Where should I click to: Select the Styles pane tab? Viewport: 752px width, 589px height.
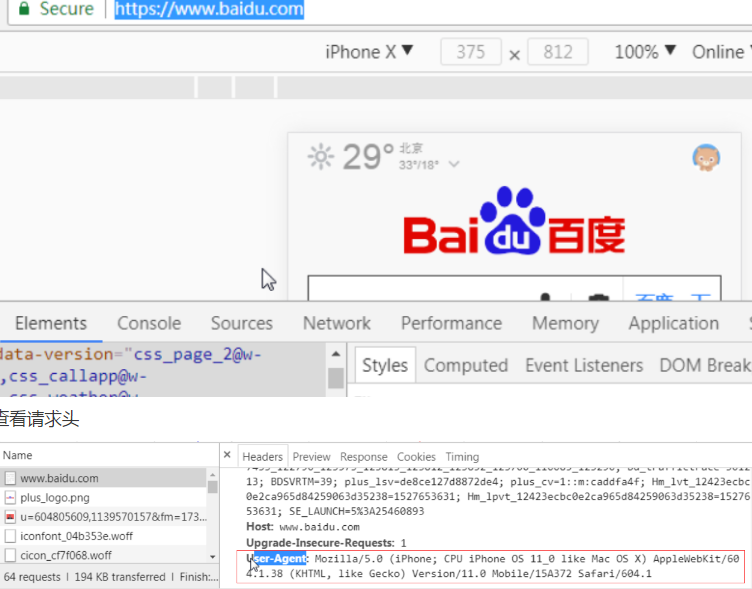[385, 365]
